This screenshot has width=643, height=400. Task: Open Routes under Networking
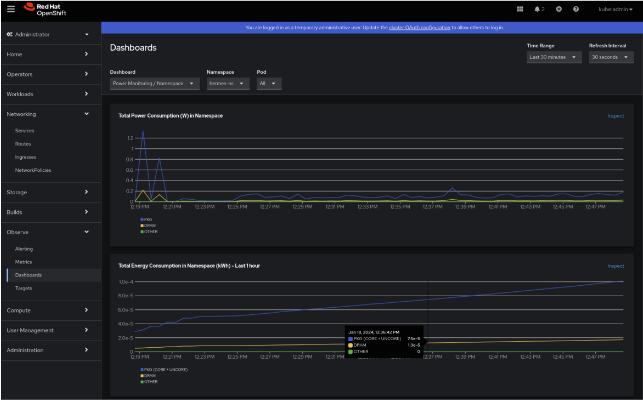click(x=23, y=144)
